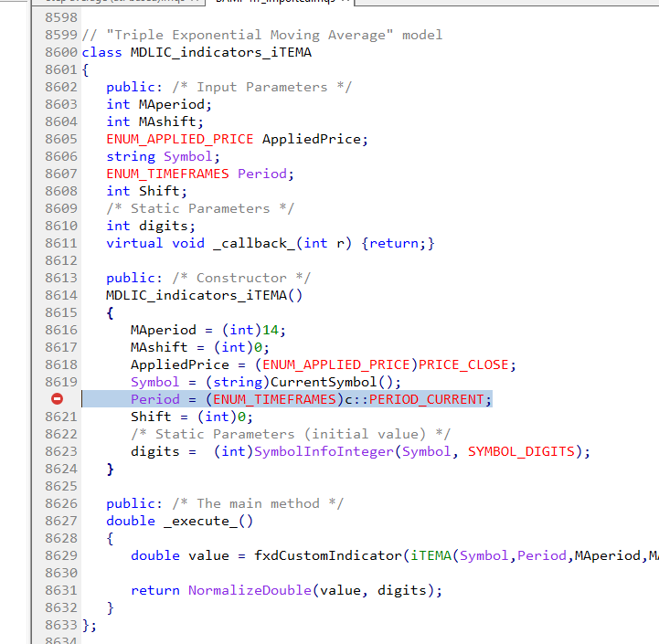Image resolution: width=659 pixels, height=644 pixels.
Task: Click 'Shift = (int)0;' assignment line
Action: [192, 417]
